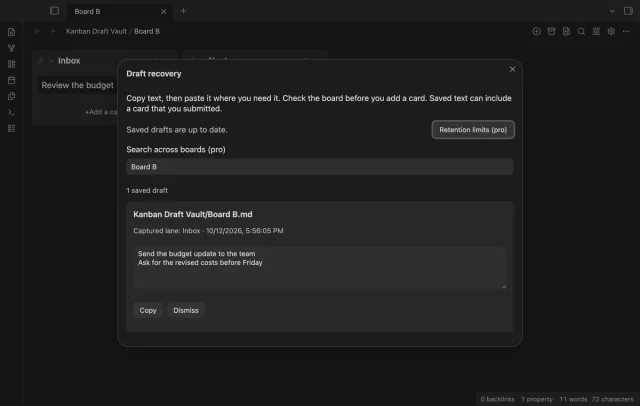This screenshot has width=640, height=406.
Task: Navigate back with the left arrow
Action: pyautogui.click(x=37, y=31)
